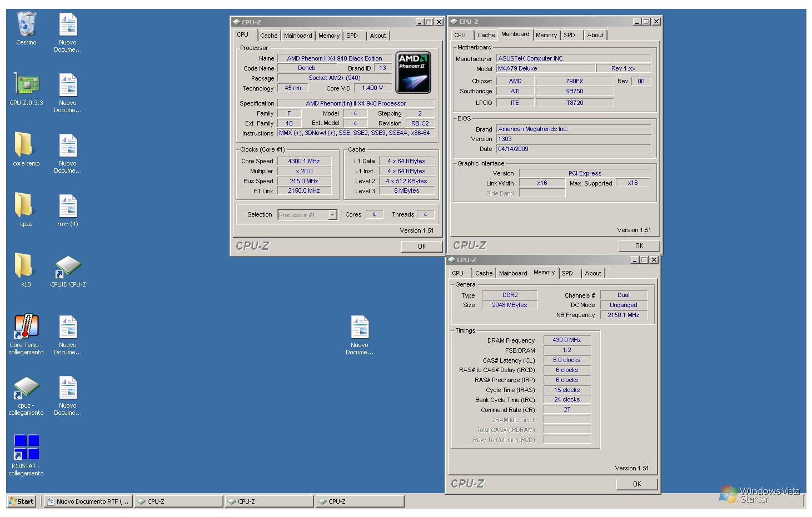Viewport: 812px width, 517px height.
Task: Open SPD tab in Mainboard window
Action: point(569,35)
